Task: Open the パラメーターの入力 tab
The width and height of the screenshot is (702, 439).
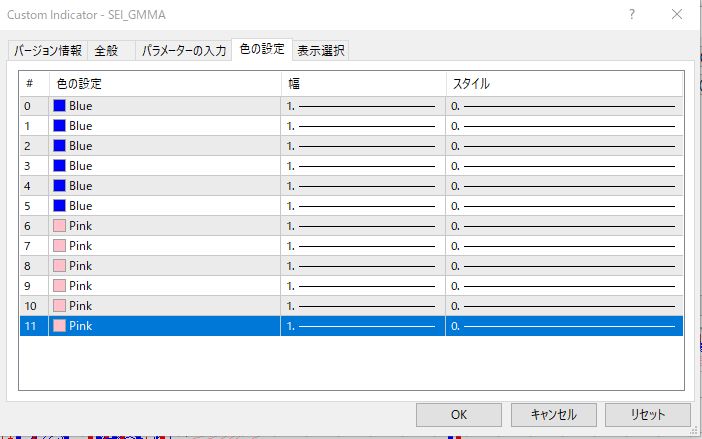Action: 184,51
